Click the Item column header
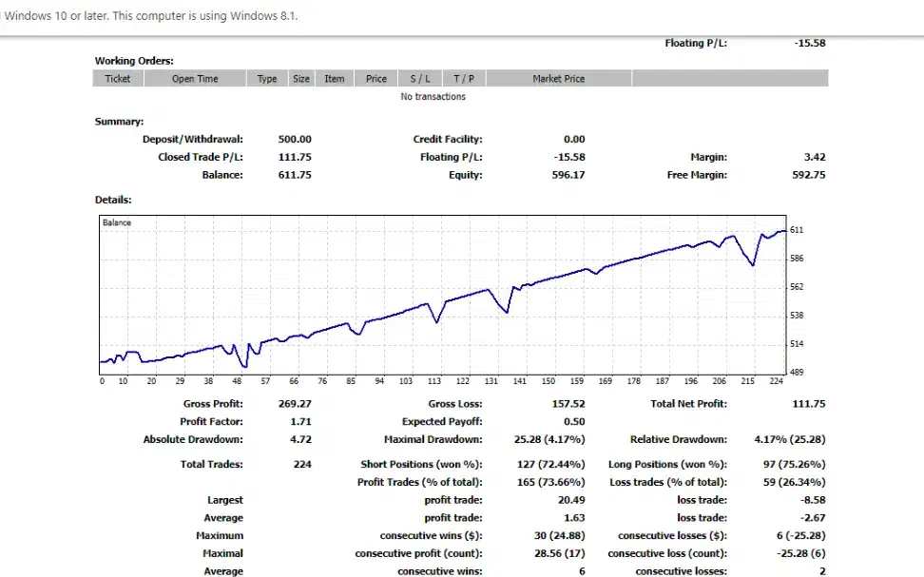 tap(335, 79)
